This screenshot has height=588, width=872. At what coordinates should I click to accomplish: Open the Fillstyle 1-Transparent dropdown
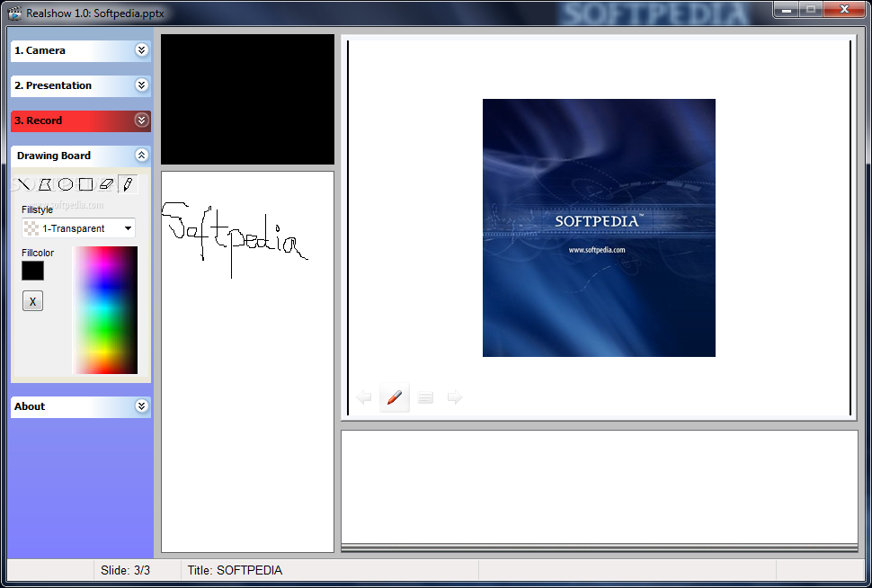(x=78, y=228)
